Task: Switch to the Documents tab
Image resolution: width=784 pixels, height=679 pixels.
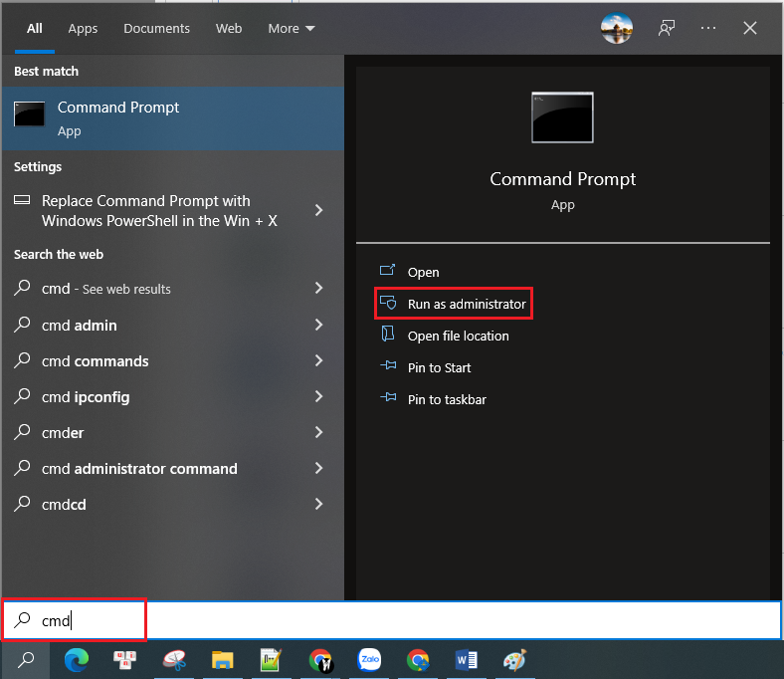Action: click(156, 29)
